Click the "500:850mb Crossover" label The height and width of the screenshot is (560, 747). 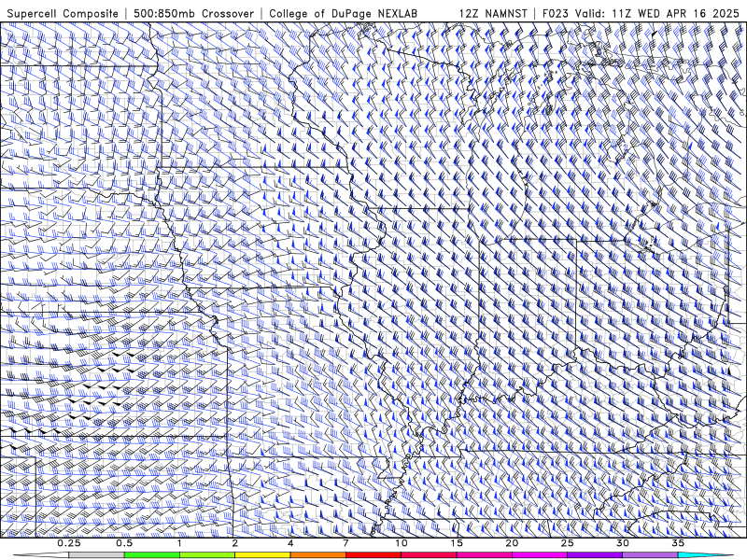click(193, 13)
